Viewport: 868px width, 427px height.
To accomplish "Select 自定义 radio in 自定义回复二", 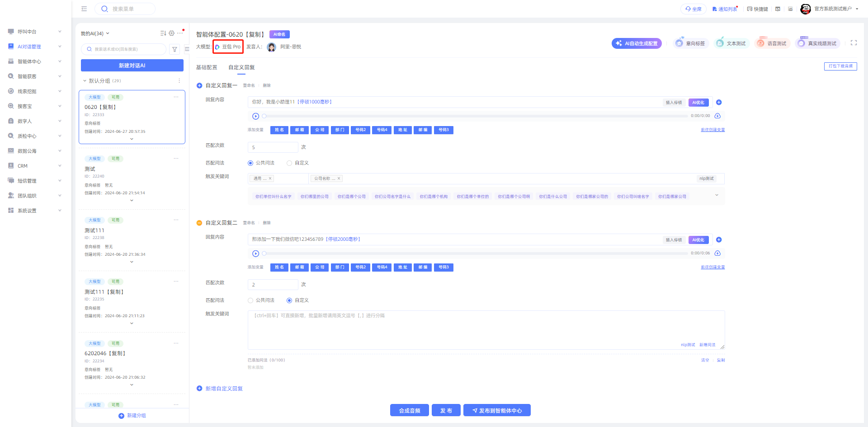I will pyautogui.click(x=289, y=300).
